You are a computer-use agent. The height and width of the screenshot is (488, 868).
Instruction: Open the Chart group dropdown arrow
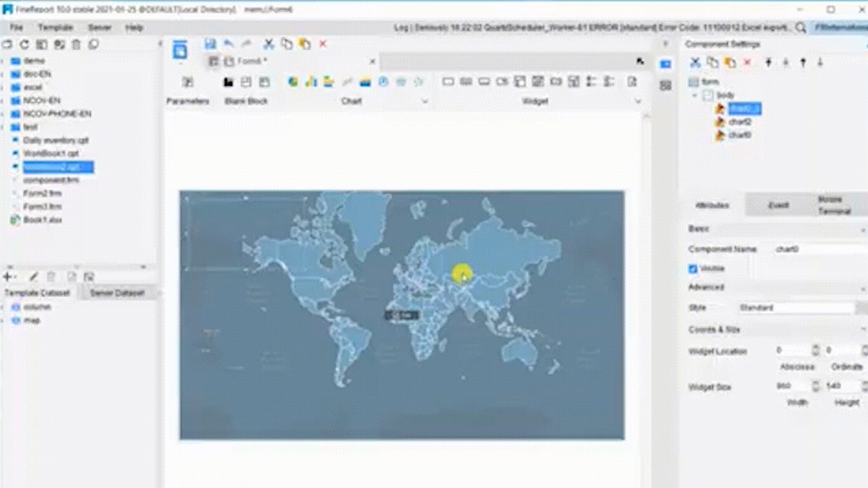(425, 101)
